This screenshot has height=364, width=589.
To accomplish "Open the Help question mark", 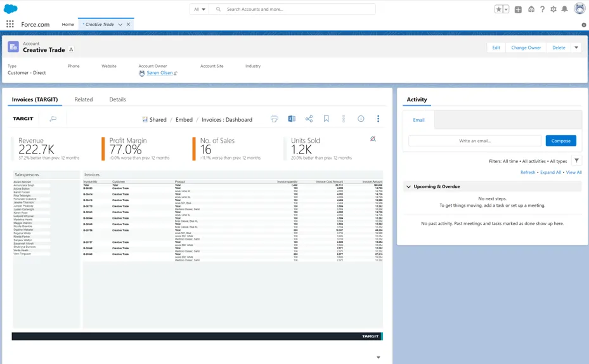I will point(542,10).
